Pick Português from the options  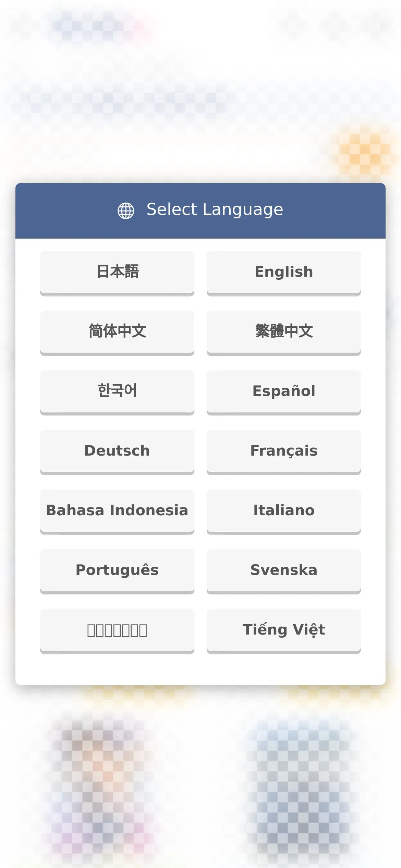tap(117, 570)
